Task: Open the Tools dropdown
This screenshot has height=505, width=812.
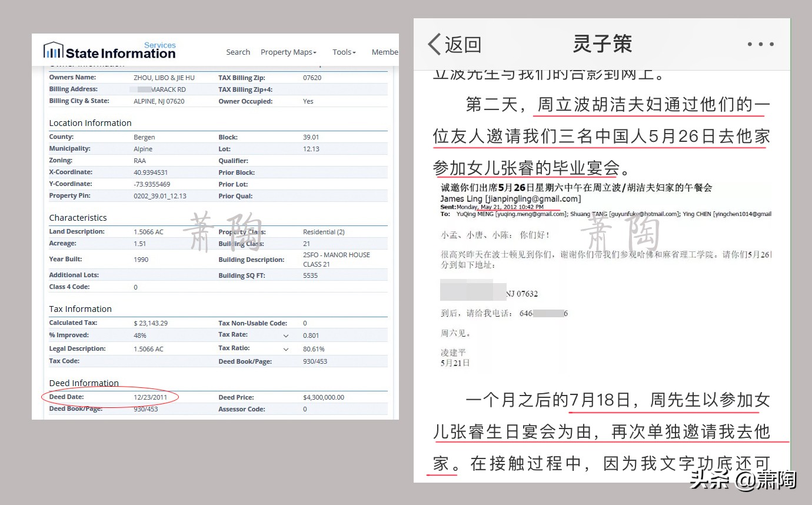Action: [x=344, y=52]
